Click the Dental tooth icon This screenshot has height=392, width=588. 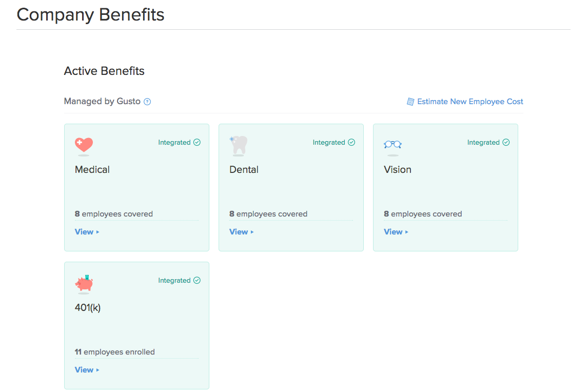(239, 145)
